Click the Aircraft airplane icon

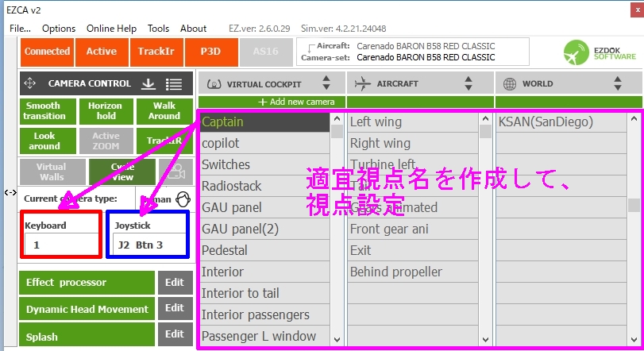click(362, 83)
